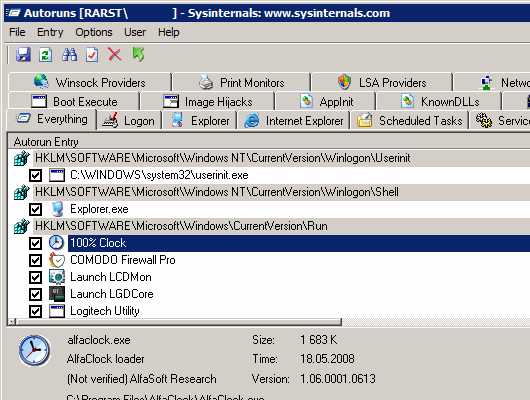
Task: Select the Everything tab
Action: (52, 119)
